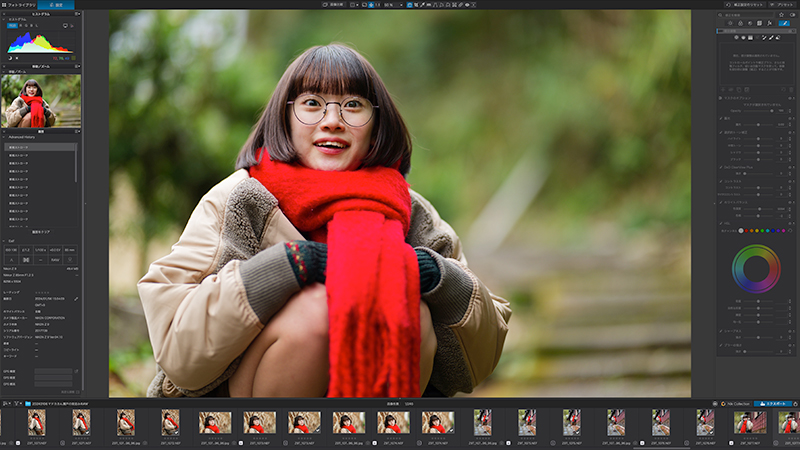Click the filmstrip sort icon

click(x=6, y=404)
